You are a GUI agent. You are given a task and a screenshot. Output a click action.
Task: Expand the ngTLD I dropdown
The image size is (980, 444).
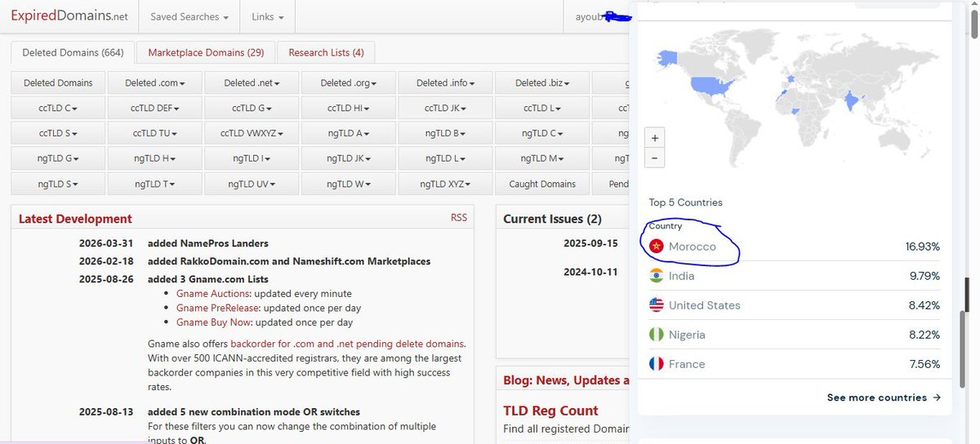point(252,158)
